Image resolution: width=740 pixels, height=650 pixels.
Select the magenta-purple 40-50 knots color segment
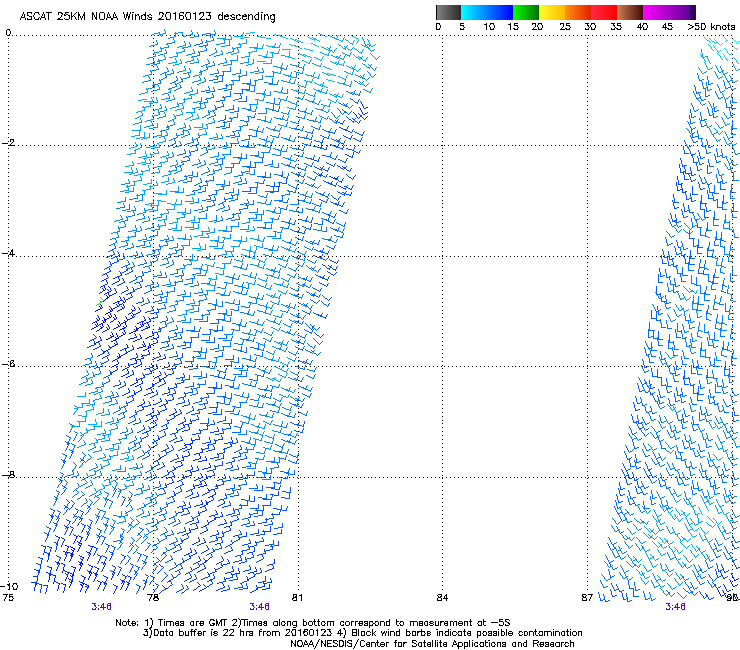pos(669,12)
